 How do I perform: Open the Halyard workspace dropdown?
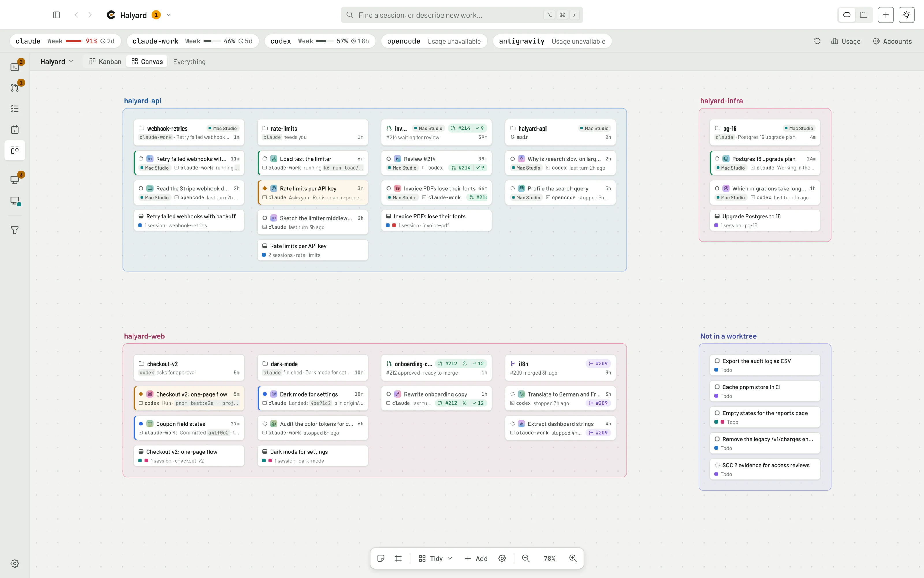point(57,62)
